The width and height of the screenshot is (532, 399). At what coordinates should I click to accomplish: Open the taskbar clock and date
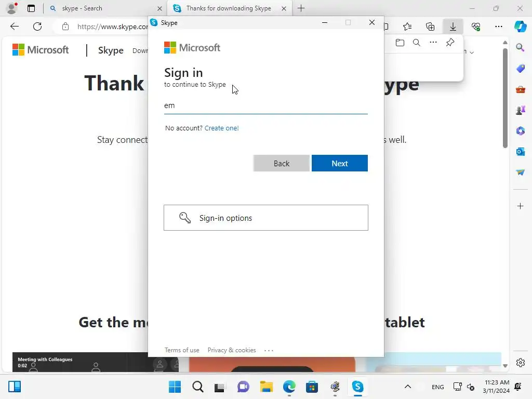[x=496, y=387]
